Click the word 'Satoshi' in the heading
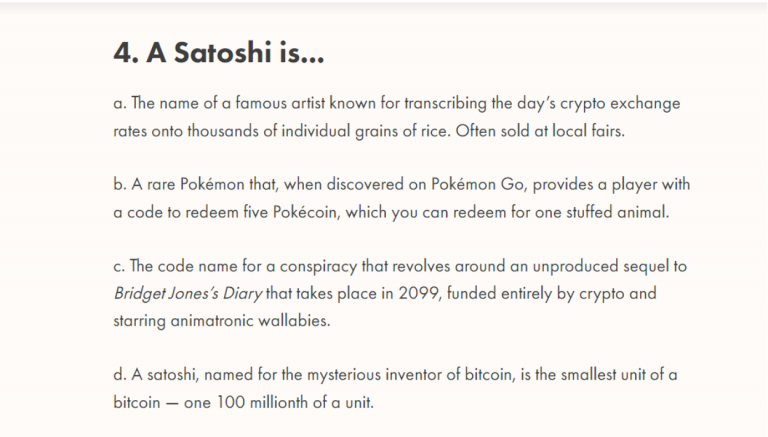 222,52
